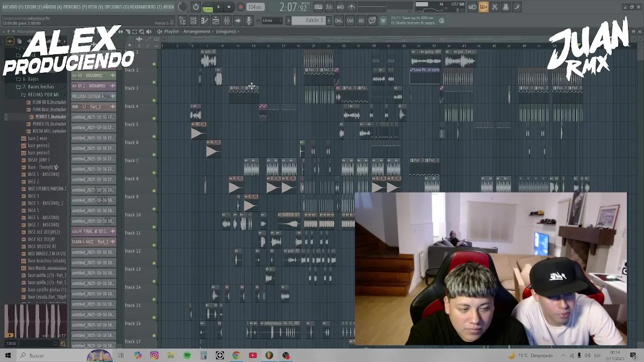The height and width of the screenshot is (362, 644).
Task: Click the Des. button
Action: coord(339,21)
